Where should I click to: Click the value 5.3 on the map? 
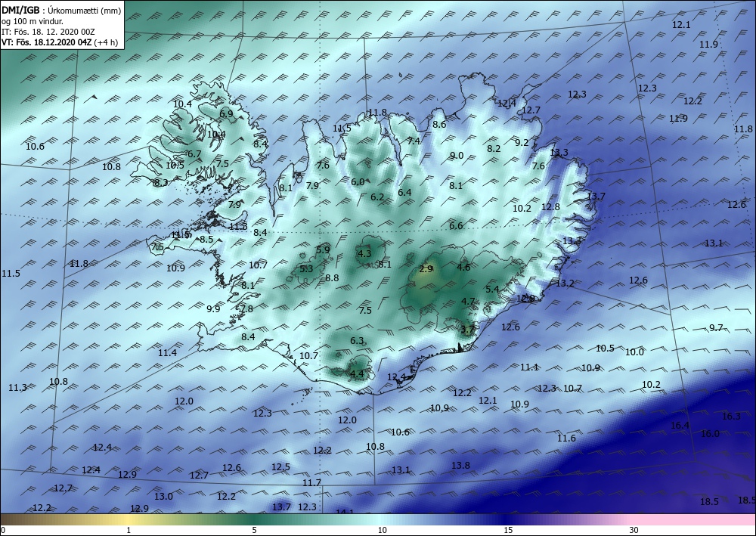(x=306, y=269)
